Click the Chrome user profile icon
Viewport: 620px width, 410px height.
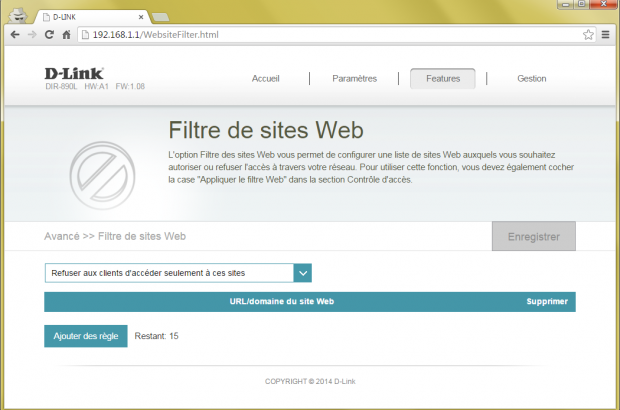[17, 13]
